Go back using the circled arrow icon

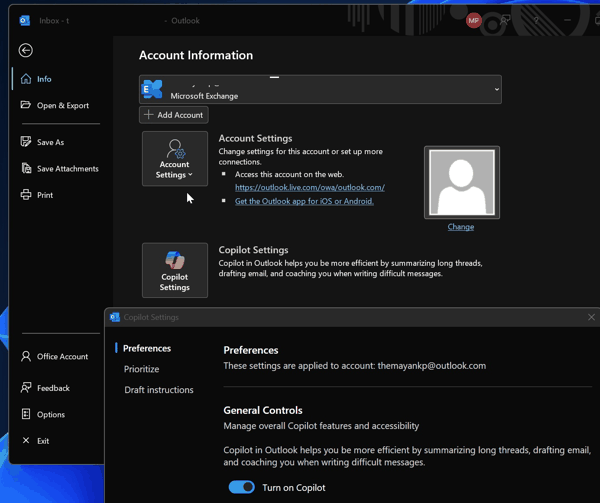point(26,50)
